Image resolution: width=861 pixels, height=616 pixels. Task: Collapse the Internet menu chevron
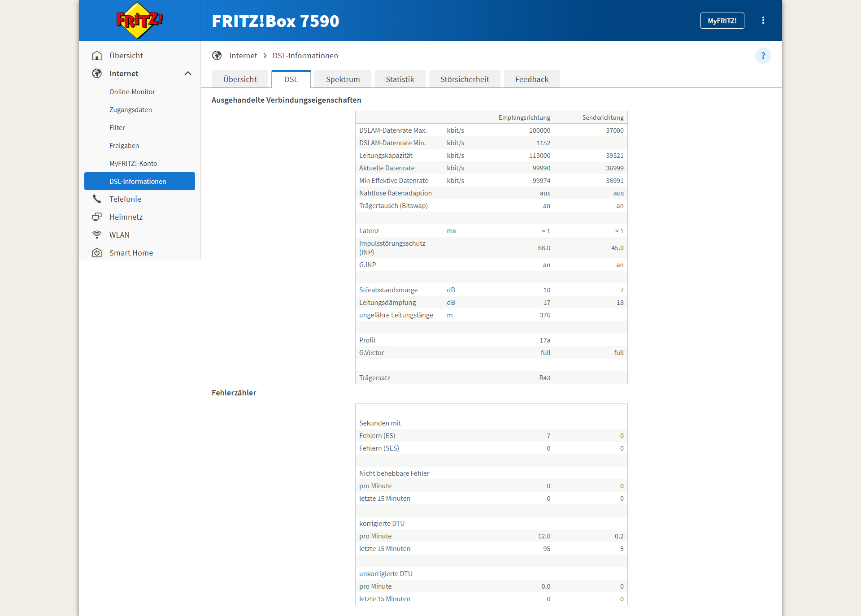[x=188, y=74]
